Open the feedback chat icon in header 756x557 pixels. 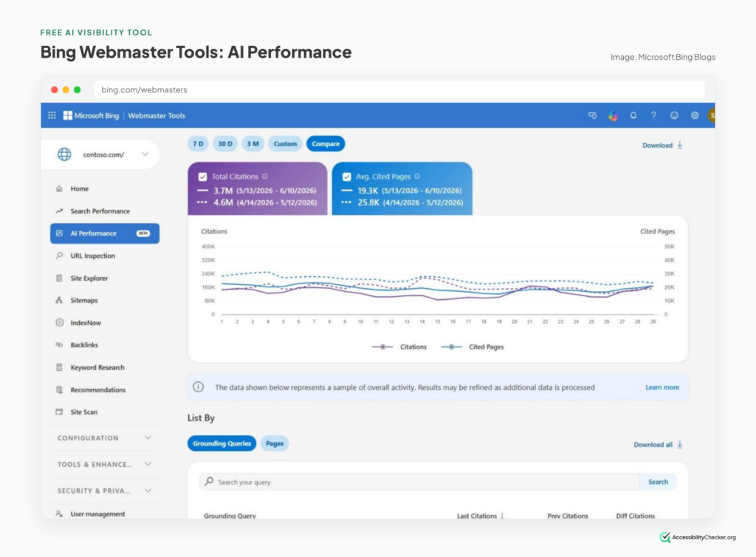[593, 115]
